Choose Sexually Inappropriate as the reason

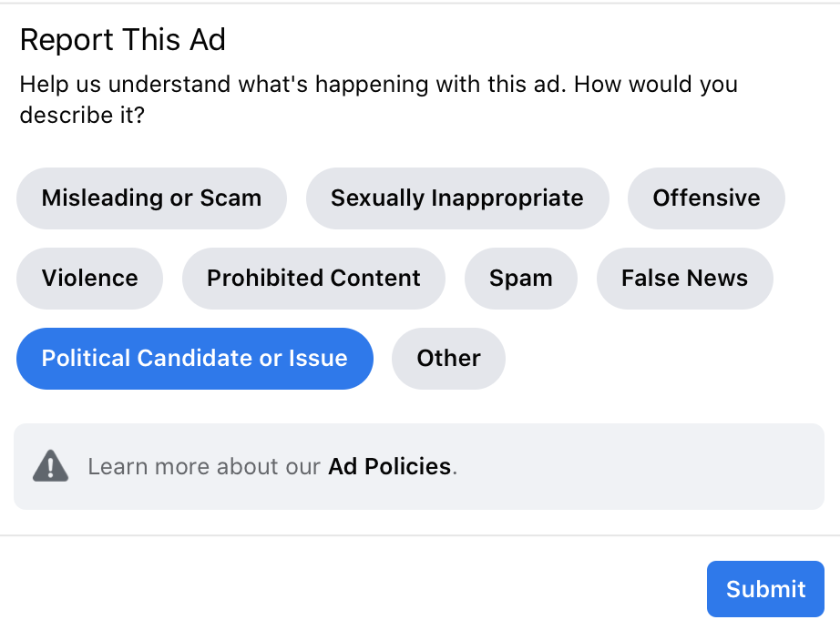[456, 198]
